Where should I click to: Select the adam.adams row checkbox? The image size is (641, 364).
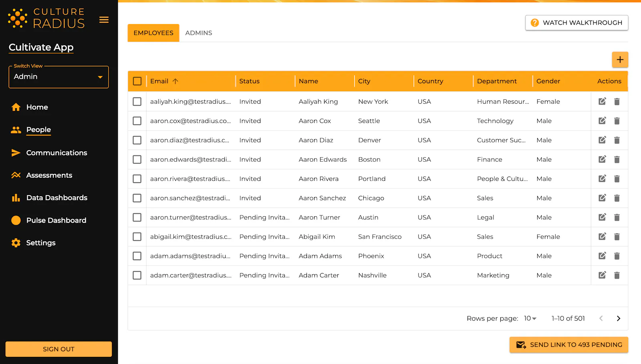tap(137, 256)
